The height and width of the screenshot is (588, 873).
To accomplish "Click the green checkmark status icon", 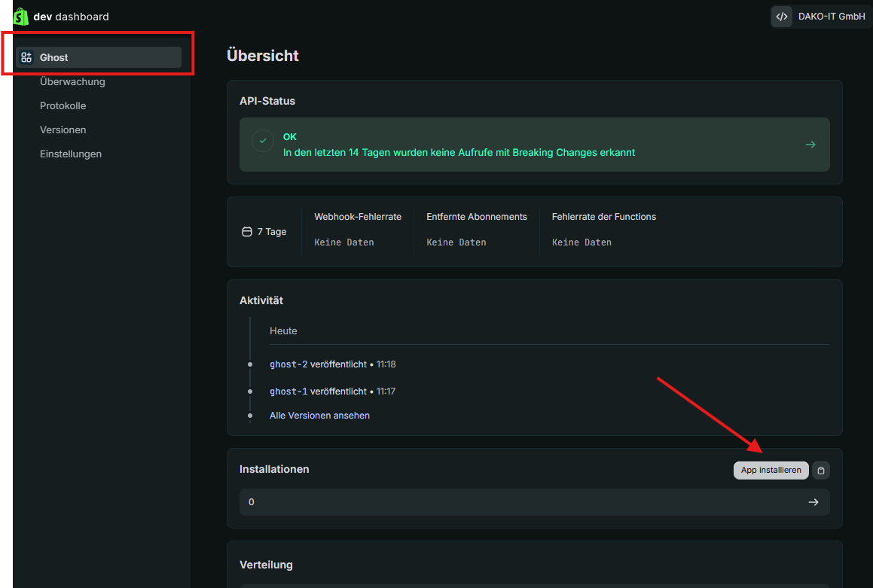I will (x=263, y=141).
